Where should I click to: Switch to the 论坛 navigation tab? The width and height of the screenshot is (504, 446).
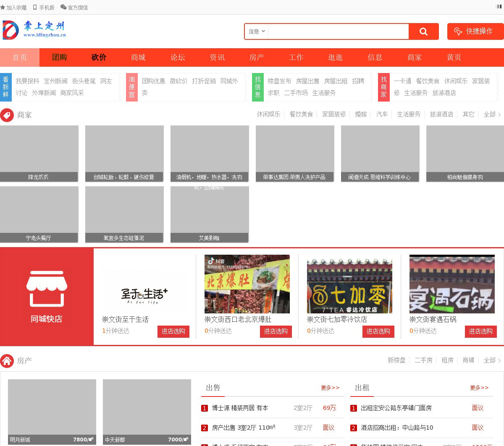coord(178,57)
